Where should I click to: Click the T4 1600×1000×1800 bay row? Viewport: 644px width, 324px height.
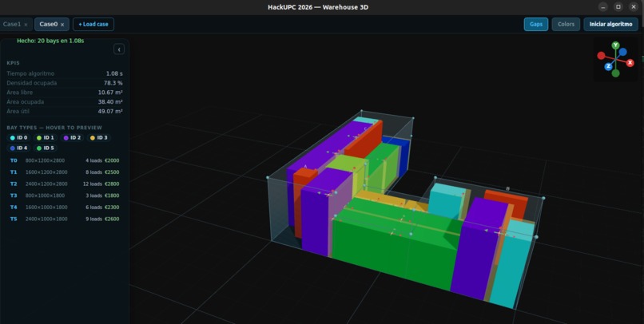click(x=65, y=207)
